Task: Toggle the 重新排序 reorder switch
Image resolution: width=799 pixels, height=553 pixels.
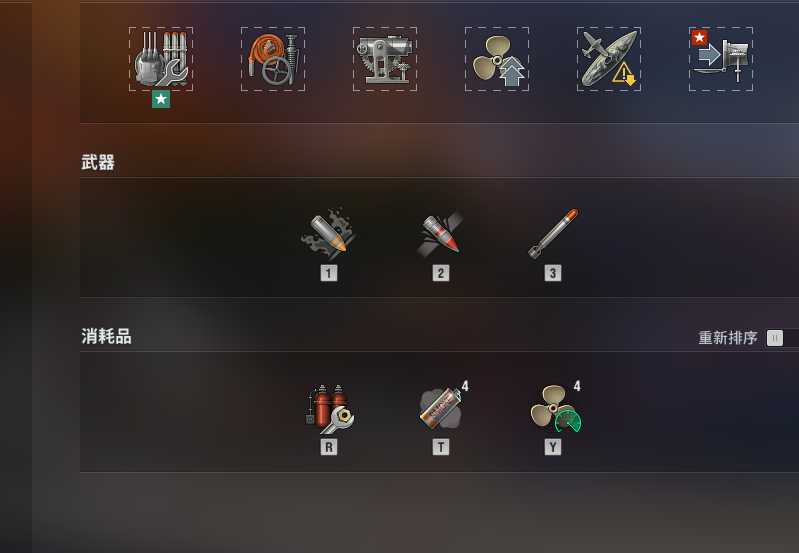Action: (782, 338)
